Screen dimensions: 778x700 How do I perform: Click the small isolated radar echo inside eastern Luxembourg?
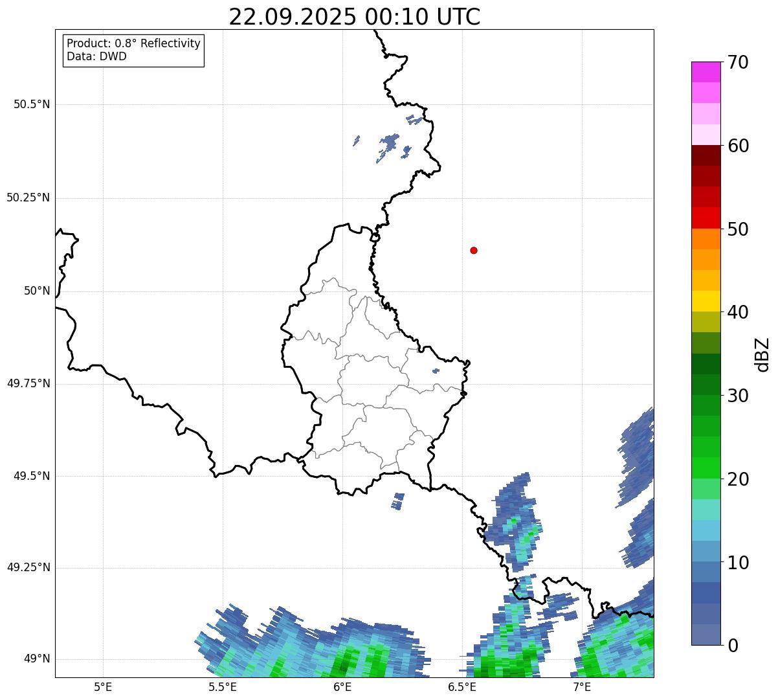[x=436, y=371]
